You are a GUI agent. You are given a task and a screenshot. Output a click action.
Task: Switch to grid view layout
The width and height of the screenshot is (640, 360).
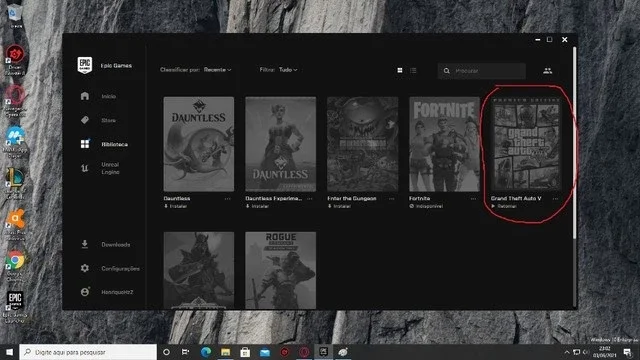coord(400,71)
